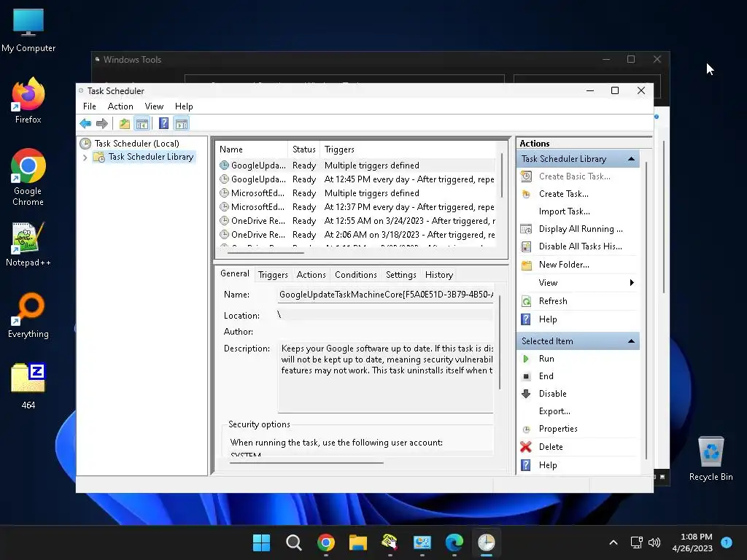Click the Back arrow toolbar icon
This screenshot has height=560, width=747.
pyautogui.click(x=85, y=124)
